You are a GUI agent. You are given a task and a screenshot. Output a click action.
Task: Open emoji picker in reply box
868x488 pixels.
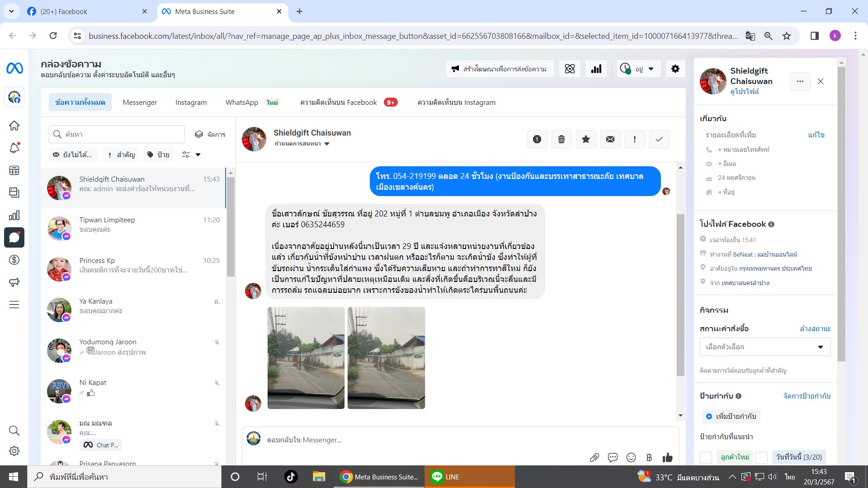[631, 457]
